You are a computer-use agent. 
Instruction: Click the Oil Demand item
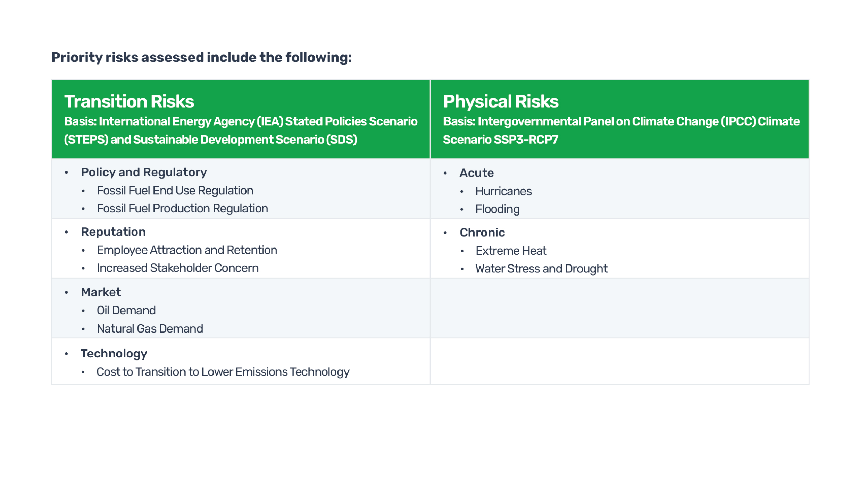pos(126,310)
